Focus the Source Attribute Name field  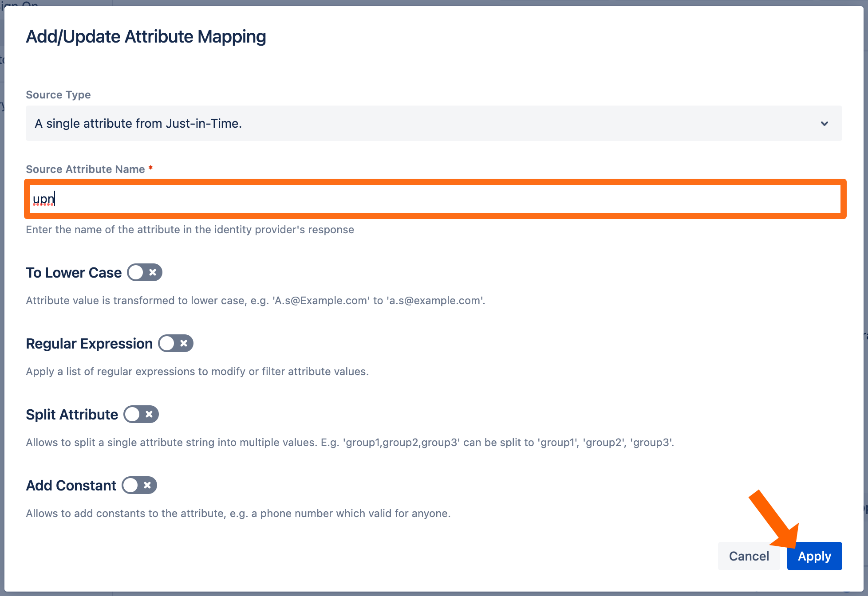(435, 199)
